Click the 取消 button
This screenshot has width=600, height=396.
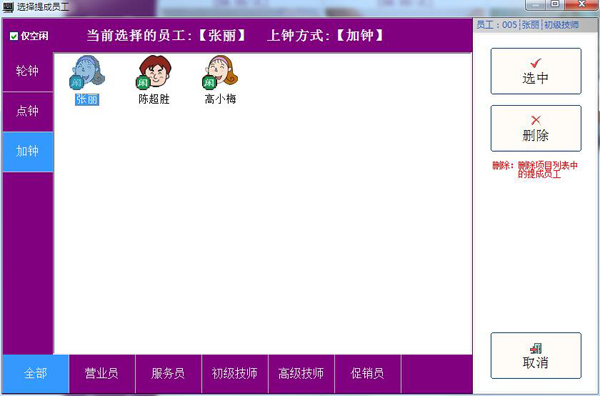(x=536, y=355)
